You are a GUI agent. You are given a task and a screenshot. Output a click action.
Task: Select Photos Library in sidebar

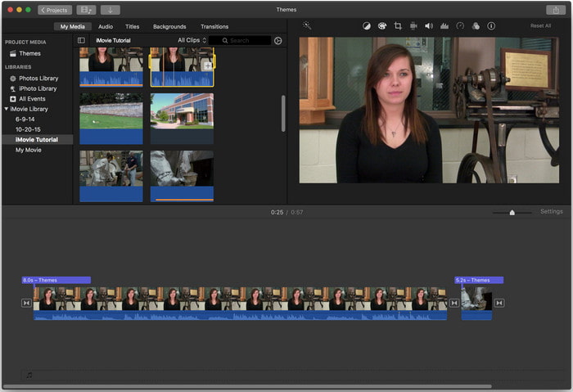(38, 79)
